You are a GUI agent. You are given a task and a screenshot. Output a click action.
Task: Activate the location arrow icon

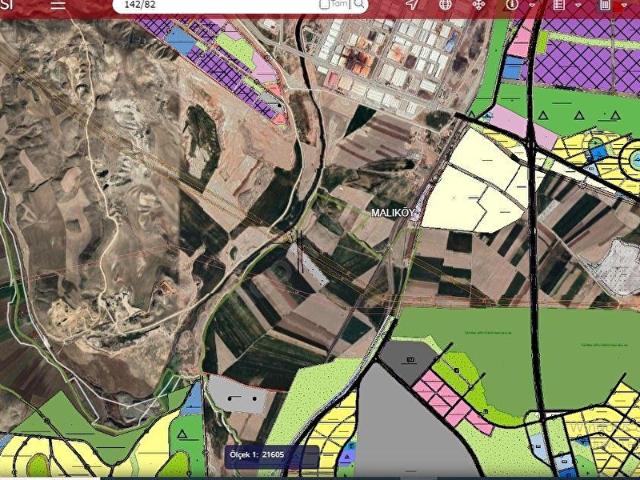[411, 5]
